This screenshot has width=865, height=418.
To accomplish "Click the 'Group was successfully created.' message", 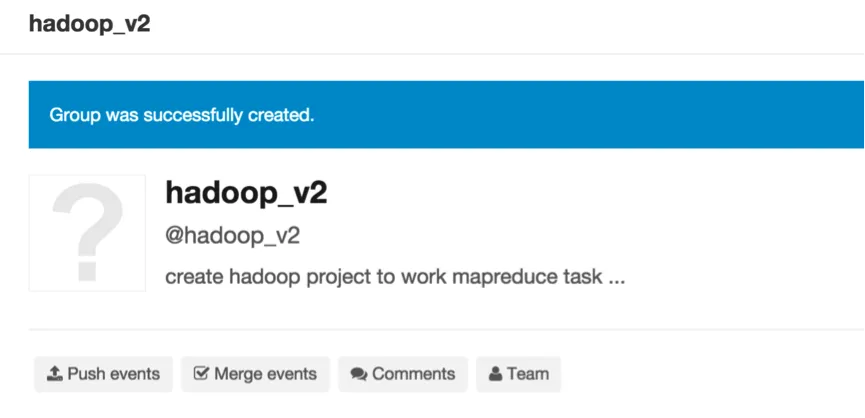I will 182,115.
